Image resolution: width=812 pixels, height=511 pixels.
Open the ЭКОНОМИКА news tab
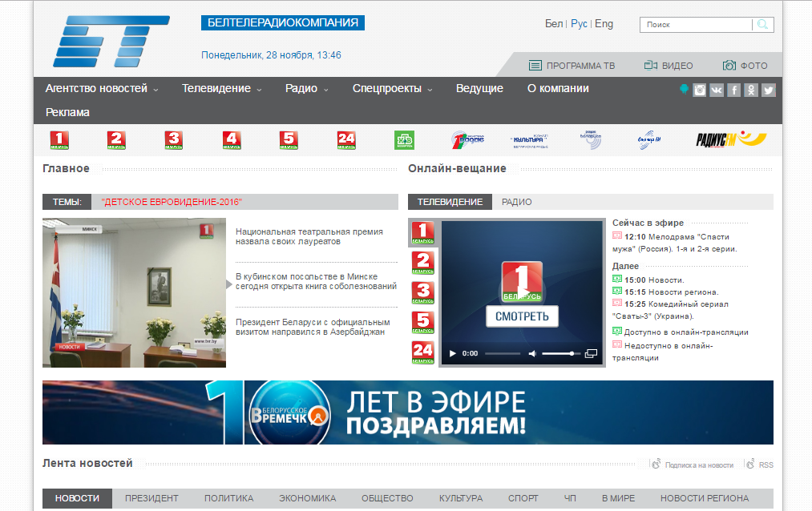click(308, 498)
